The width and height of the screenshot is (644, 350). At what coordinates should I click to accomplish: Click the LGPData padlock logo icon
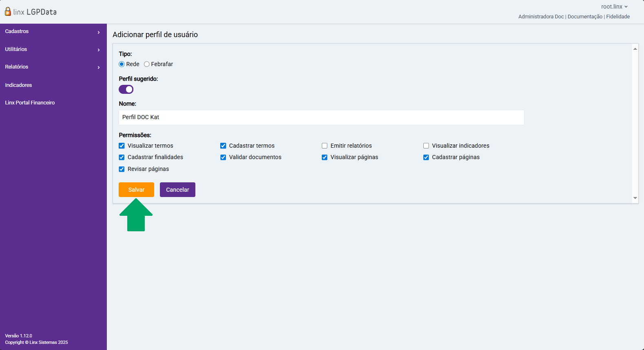8,11
